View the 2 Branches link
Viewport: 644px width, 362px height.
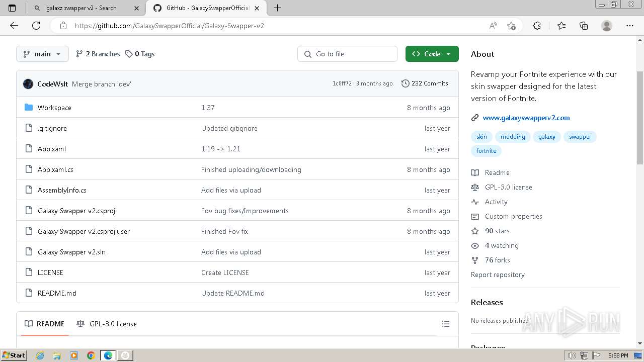click(x=98, y=54)
